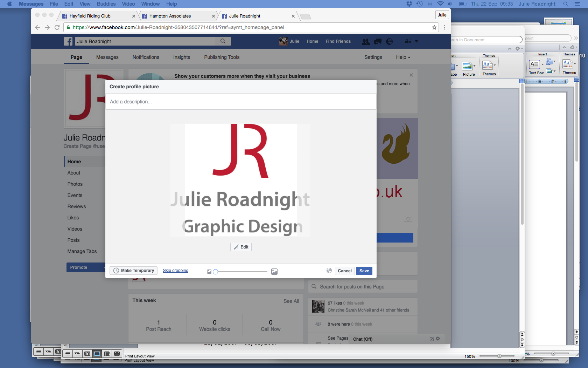Screen dimensions: 588x368
Task: Click the Wi-Fi icon in the menu bar
Action: point(440,4)
